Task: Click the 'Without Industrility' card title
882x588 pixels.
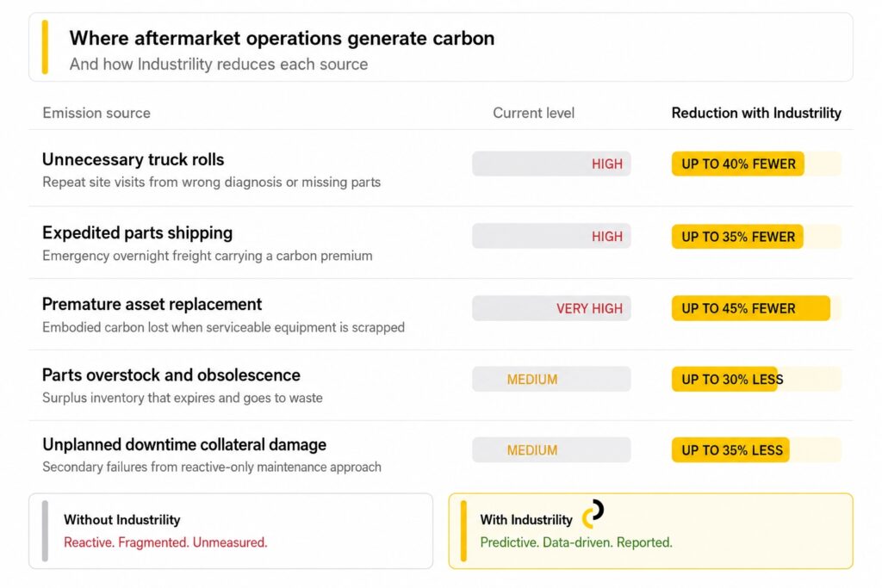Action: tap(122, 519)
